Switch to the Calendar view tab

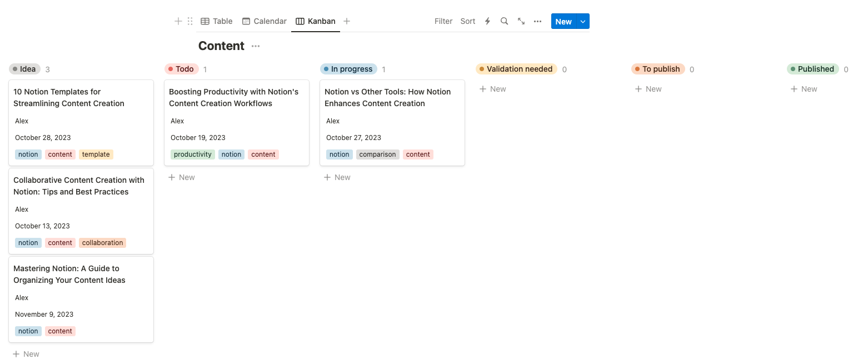pos(265,21)
